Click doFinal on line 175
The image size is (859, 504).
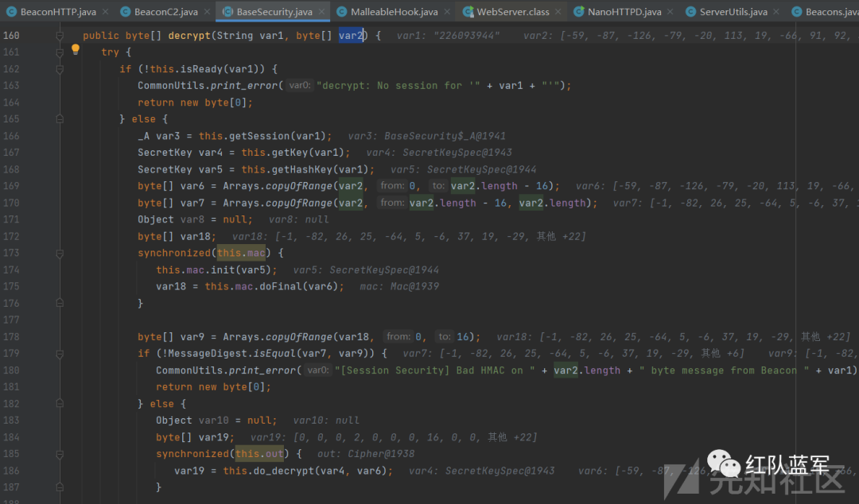tap(281, 286)
